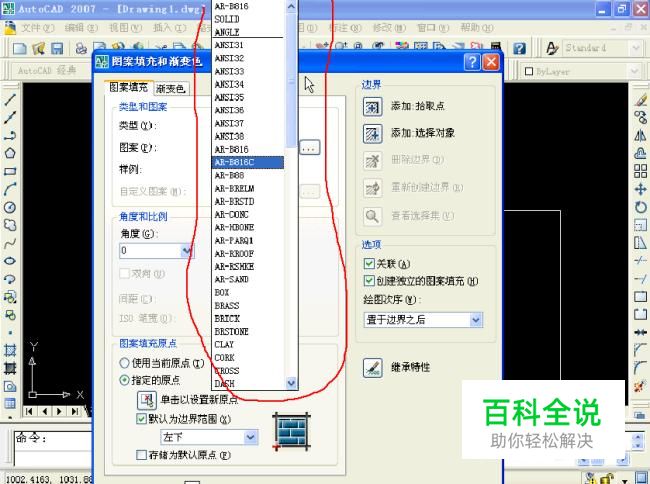The image size is (650, 484).
Task: Open the 视图 menu
Action: point(125,28)
